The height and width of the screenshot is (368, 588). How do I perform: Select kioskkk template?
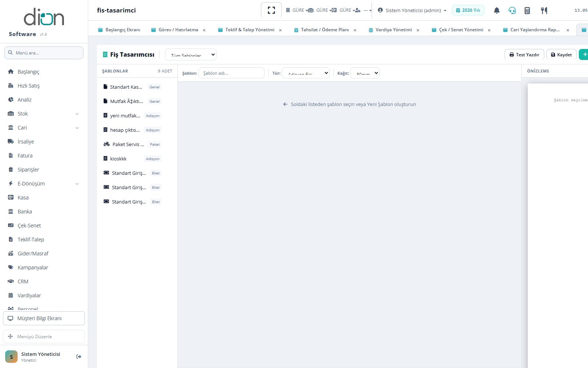(137, 159)
